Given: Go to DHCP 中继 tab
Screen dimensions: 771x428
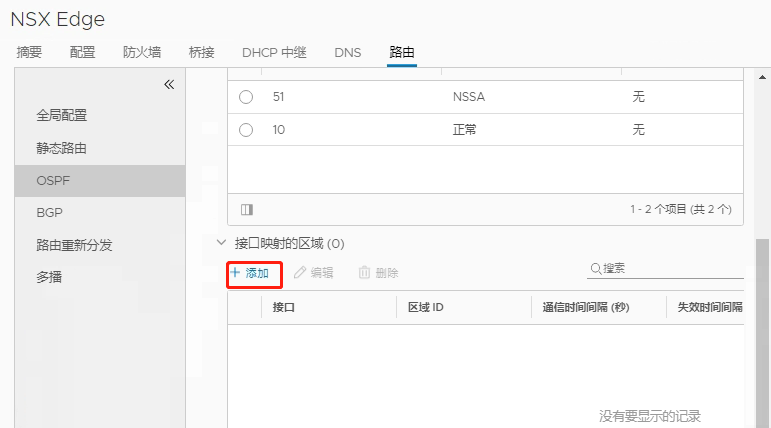Looking at the screenshot, I should (x=274, y=52).
